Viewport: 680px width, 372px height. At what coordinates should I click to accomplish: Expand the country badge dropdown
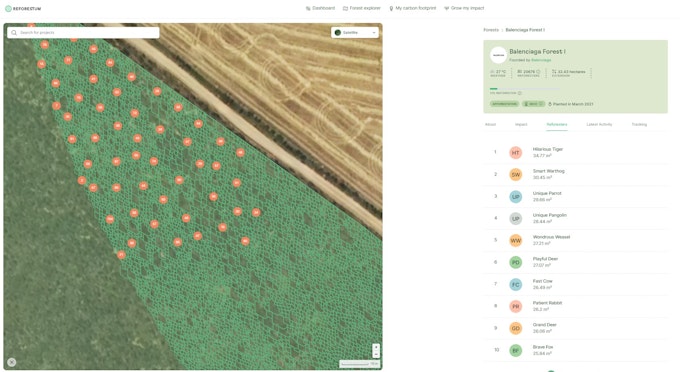click(533, 104)
